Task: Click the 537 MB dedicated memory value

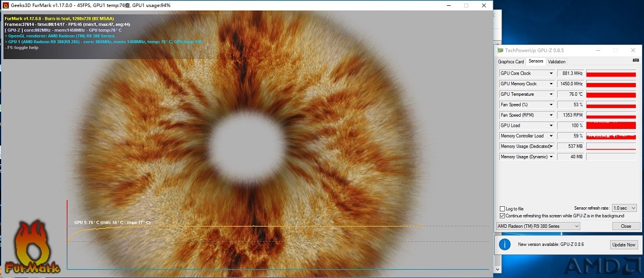Action: click(570, 147)
